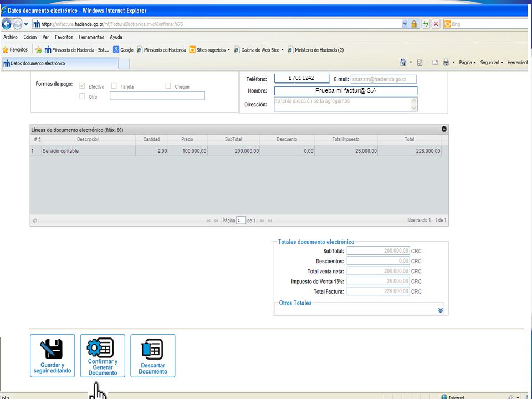Image resolution: width=532 pixels, height=399 pixels.
Task: Open the Seguridad dropdown menu
Action: tap(492, 63)
